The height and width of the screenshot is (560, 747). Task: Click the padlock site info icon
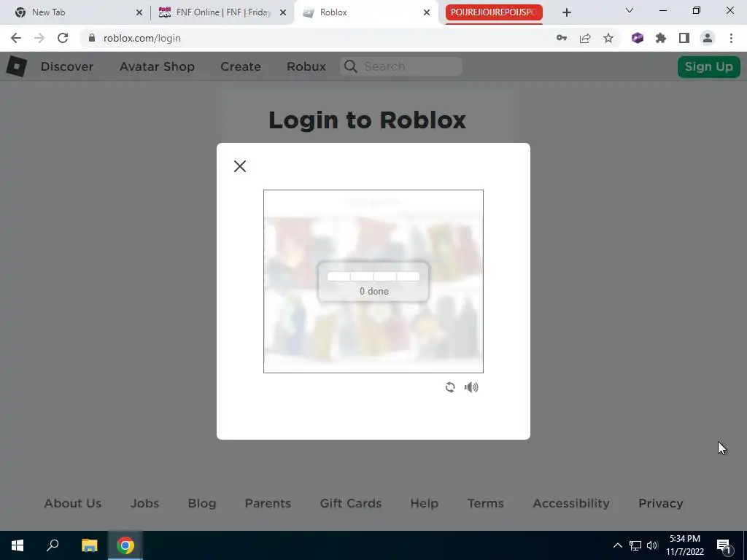92,38
